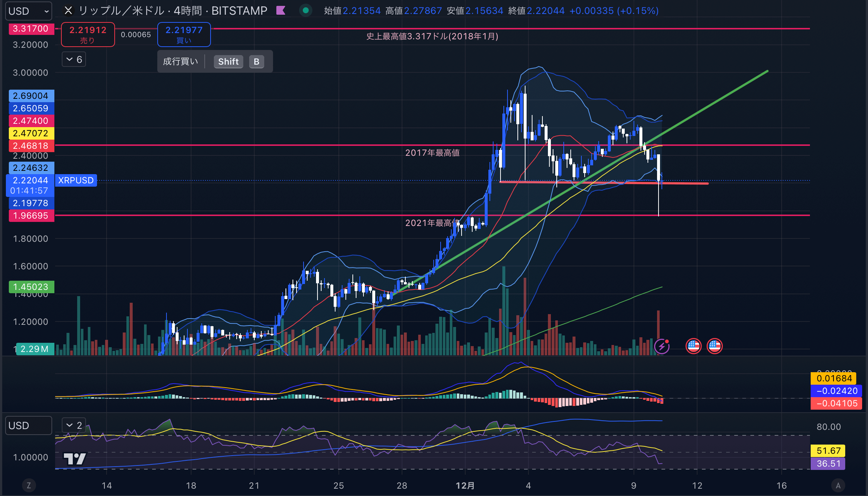Click the histogram value -0.04105 label
Viewport: 868px width, 496px height.
836,403
